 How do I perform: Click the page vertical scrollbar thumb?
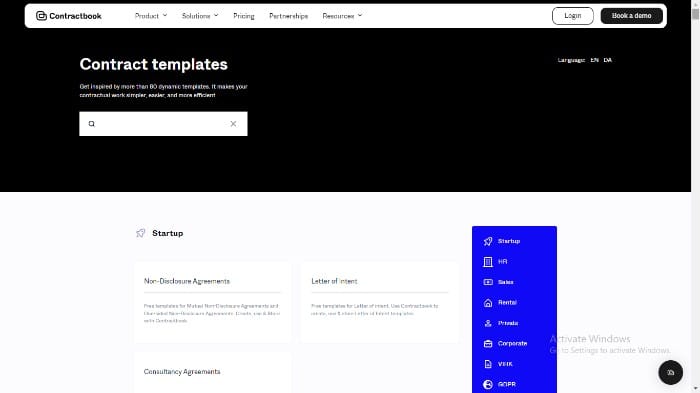pyautogui.click(x=695, y=13)
